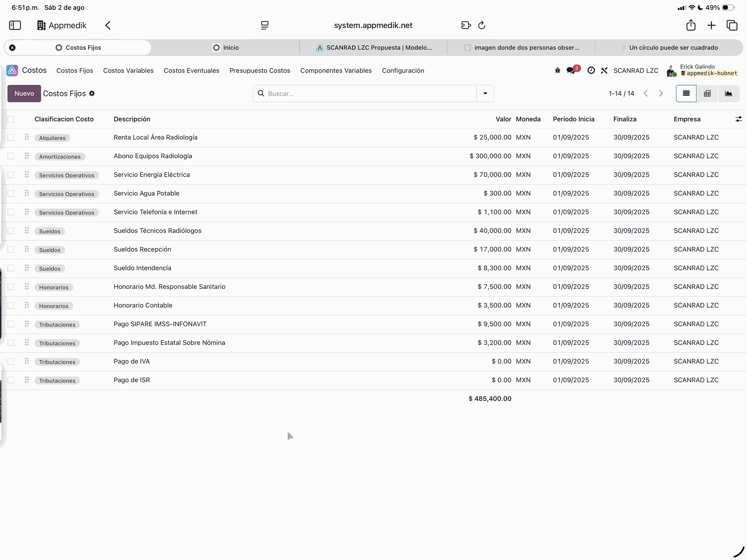Viewport: 747px width, 560px height.
Task: Open the activities clock icon
Action: click(591, 70)
